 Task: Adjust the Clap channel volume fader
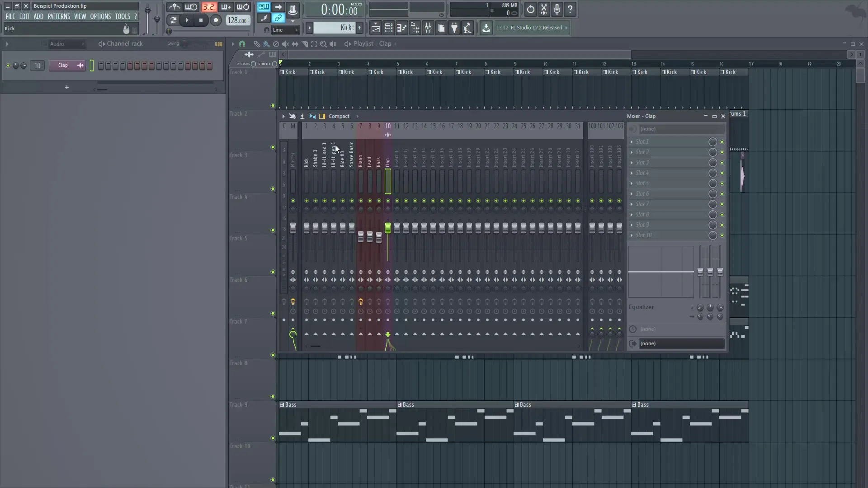388,228
